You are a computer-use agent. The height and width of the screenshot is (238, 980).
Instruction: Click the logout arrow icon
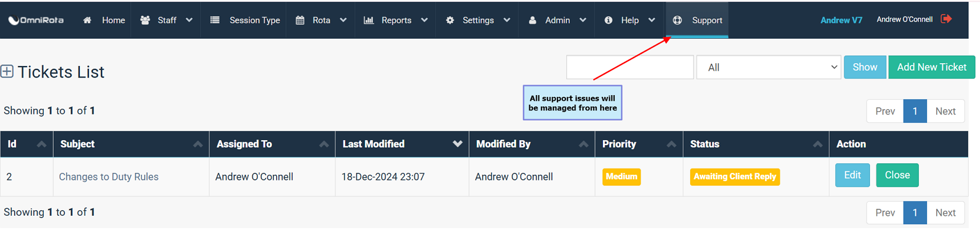pos(946,19)
